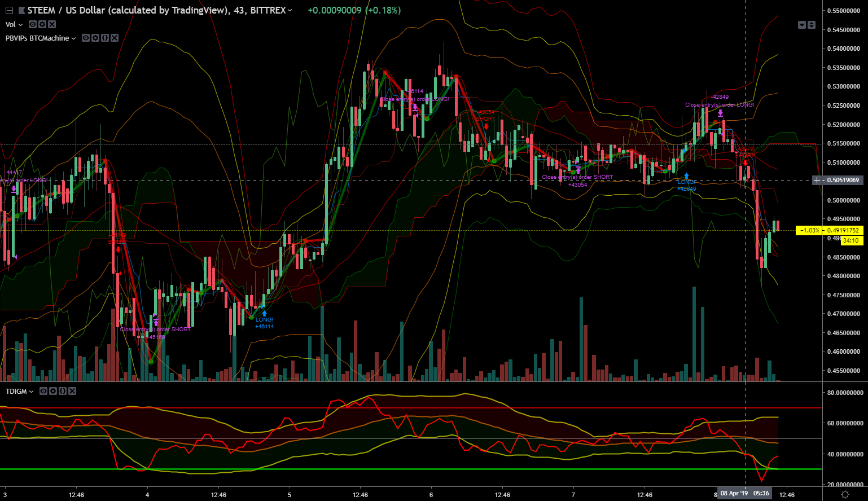Click the TDIGM indicator name label

point(16,392)
